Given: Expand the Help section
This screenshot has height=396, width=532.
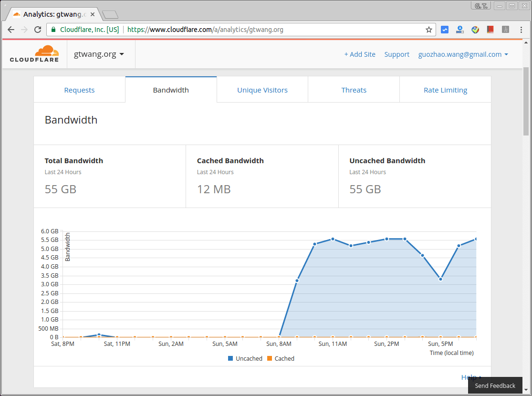Looking at the screenshot, I should pos(469,377).
